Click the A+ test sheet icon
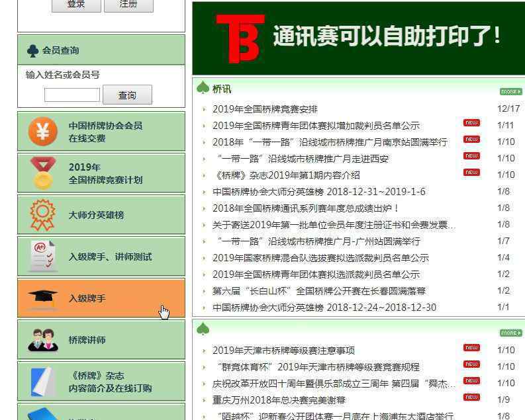 [x=43, y=256]
